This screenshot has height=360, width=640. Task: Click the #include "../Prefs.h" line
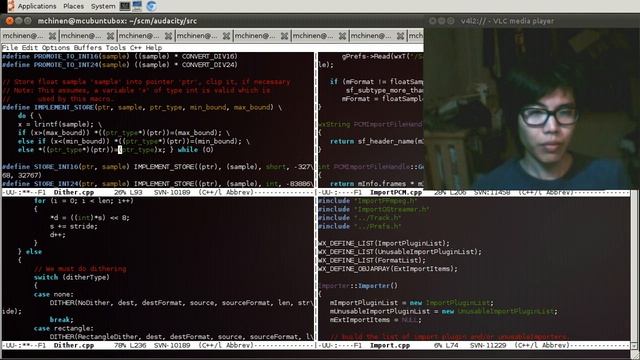(x=360, y=227)
